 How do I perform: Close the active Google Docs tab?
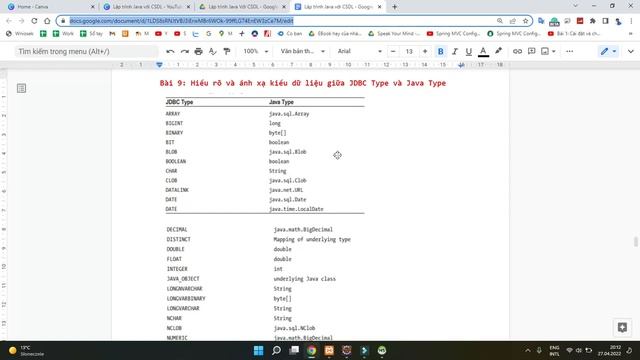pyautogui.click(x=380, y=7)
